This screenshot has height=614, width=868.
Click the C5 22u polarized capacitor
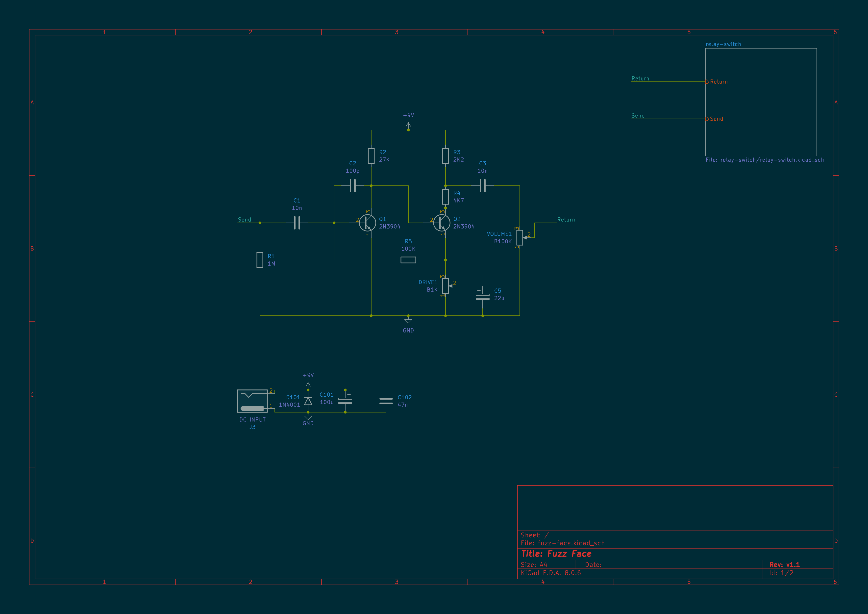coord(482,297)
